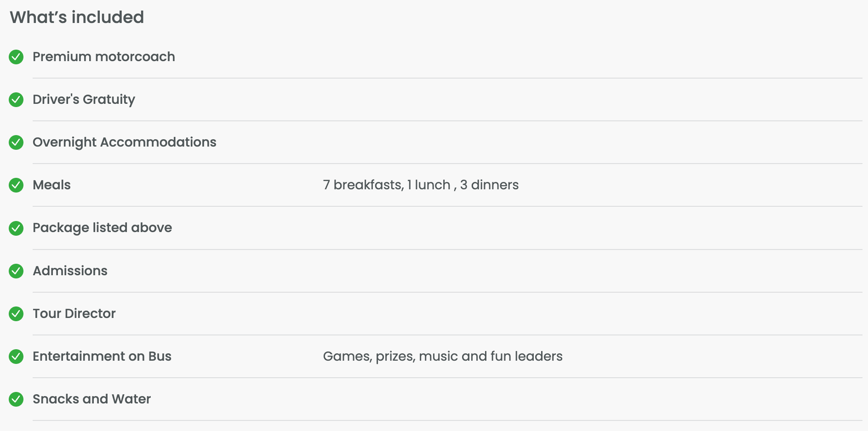The width and height of the screenshot is (868, 431).
Task: Click the checkmark beside Overnight Accommodations
Action: point(16,142)
